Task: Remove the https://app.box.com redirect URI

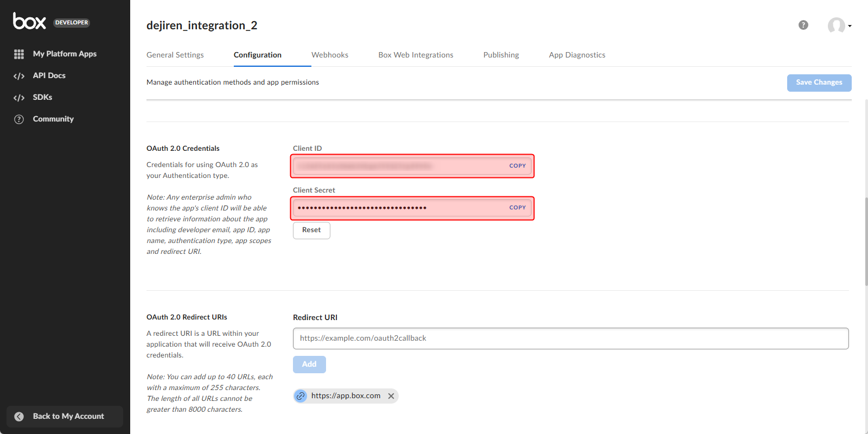Action: point(391,396)
